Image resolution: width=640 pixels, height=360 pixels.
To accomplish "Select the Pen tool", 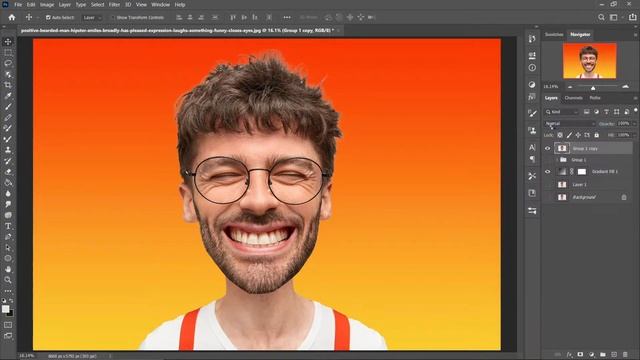I will 8,237.
